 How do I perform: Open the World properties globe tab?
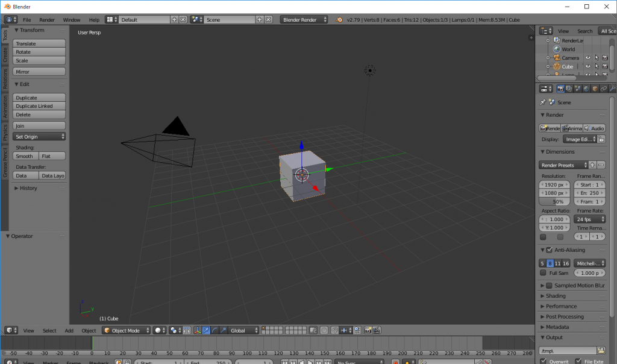pyautogui.click(x=586, y=89)
